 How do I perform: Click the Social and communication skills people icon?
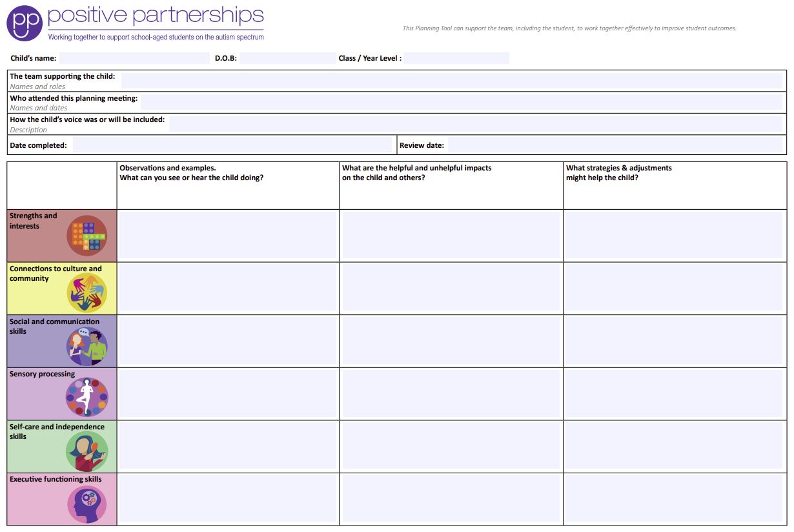pyautogui.click(x=87, y=346)
